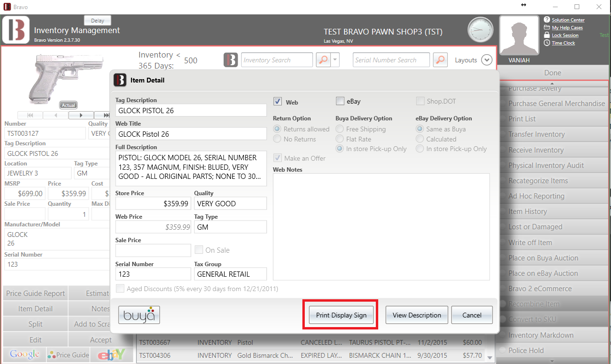Go to previous item image
Image resolution: width=611 pixels, height=364 pixels.
56,115
